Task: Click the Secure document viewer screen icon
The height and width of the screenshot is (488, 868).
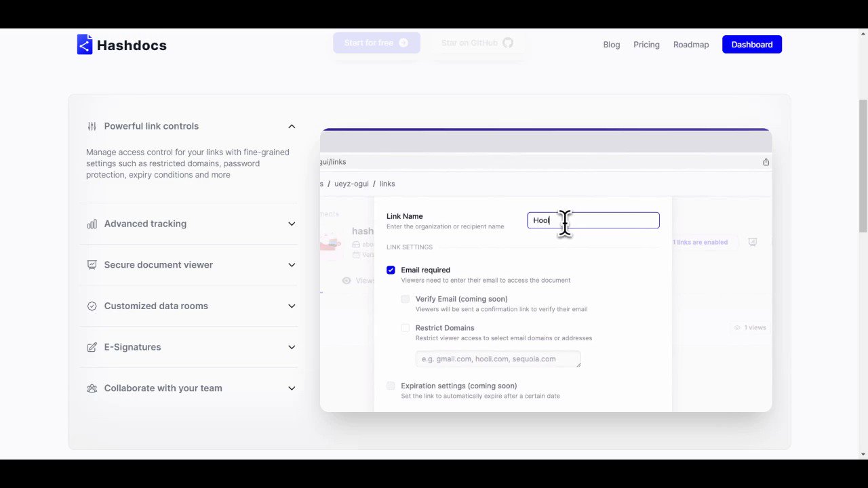Action: pos(92,264)
